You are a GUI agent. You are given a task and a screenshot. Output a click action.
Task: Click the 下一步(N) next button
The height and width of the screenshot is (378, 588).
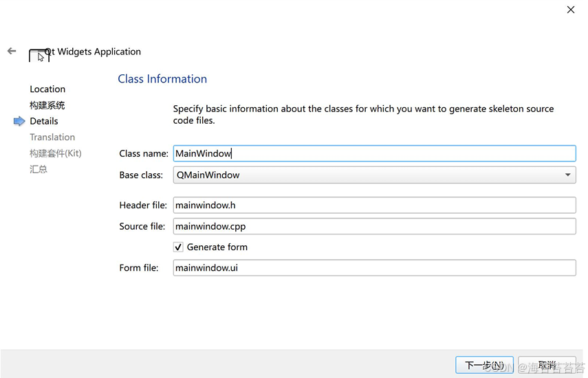[x=484, y=365]
